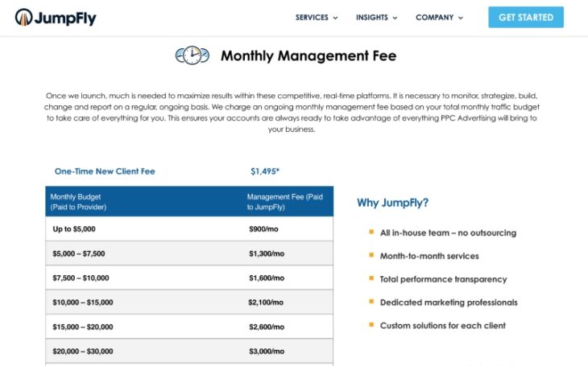Image resolution: width=588 pixels, height=366 pixels.
Task: Expand the Company dropdown chevron
Action: (x=461, y=18)
